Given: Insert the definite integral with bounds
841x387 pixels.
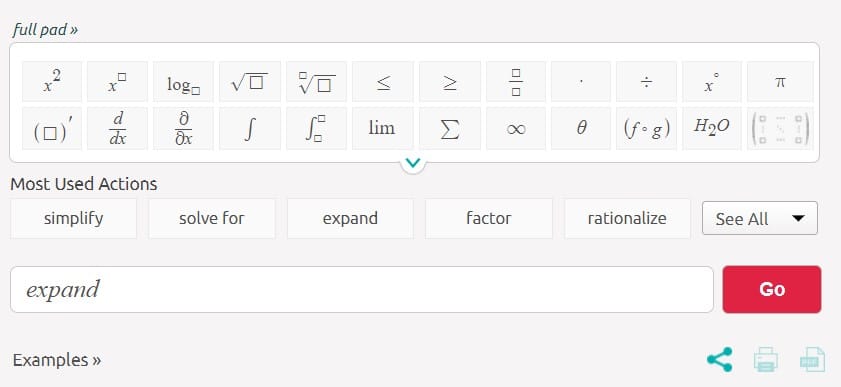Looking at the screenshot, I should [x=316, y=129].
